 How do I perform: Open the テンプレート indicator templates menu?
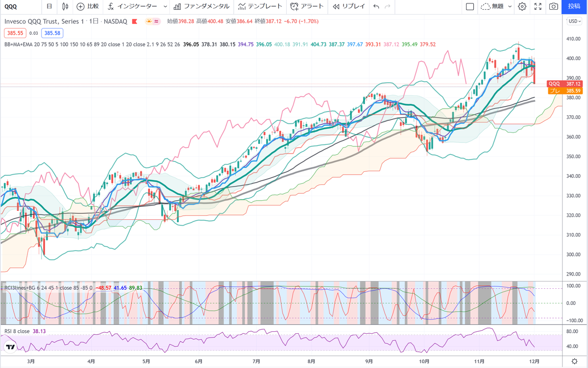pos(260,6)
